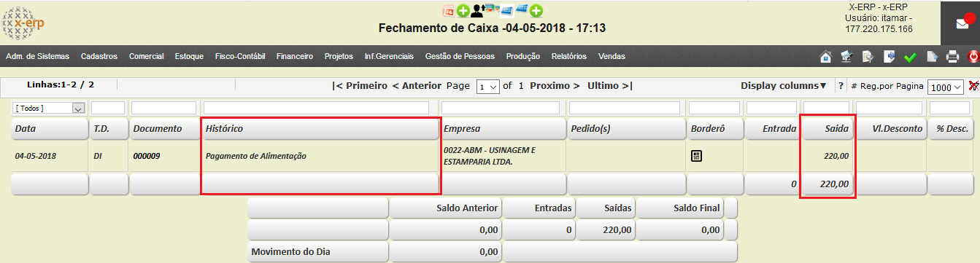
Task: Go to Proximo page link
Action: (x=555, y=85)
